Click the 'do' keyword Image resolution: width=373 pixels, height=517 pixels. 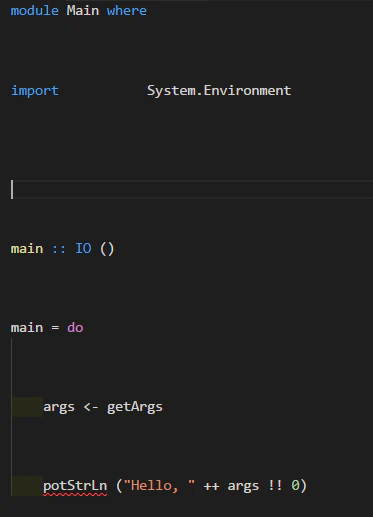click(75, 328)
